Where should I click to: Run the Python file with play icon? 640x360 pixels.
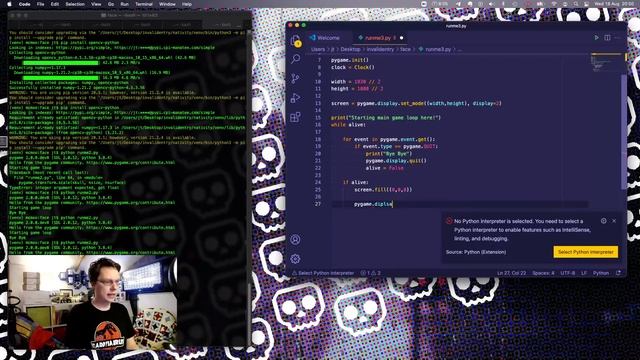coord(596,38)
